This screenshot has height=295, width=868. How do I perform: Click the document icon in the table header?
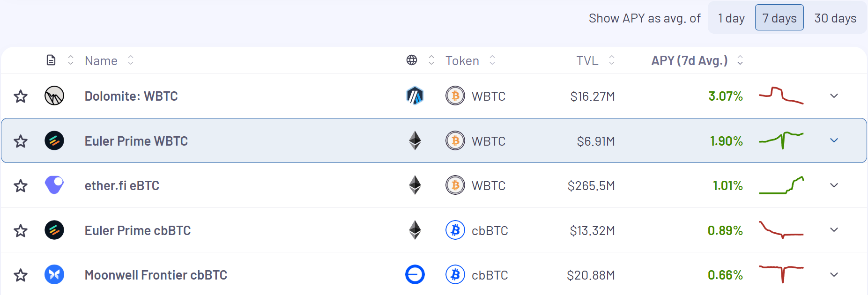(51, 60)
